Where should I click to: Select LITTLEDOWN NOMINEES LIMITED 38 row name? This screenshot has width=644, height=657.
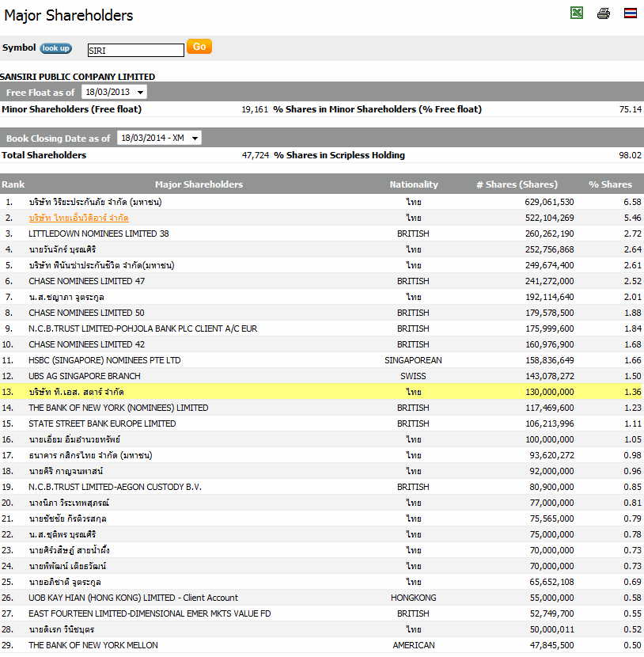pos(99,234)
